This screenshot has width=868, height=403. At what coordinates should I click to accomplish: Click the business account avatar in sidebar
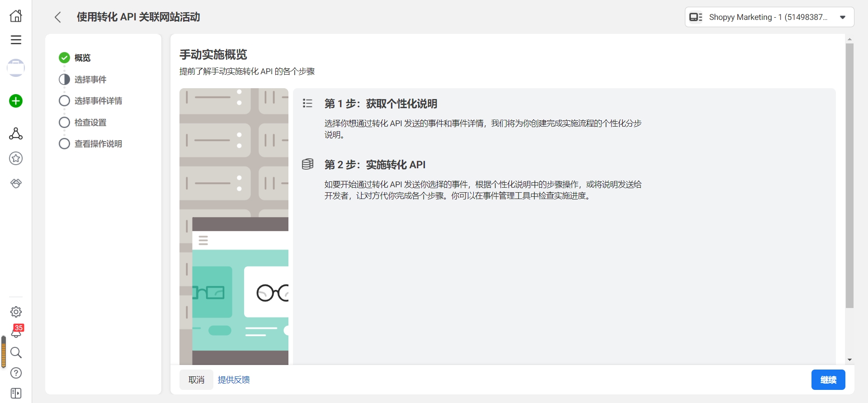[16, 68]
